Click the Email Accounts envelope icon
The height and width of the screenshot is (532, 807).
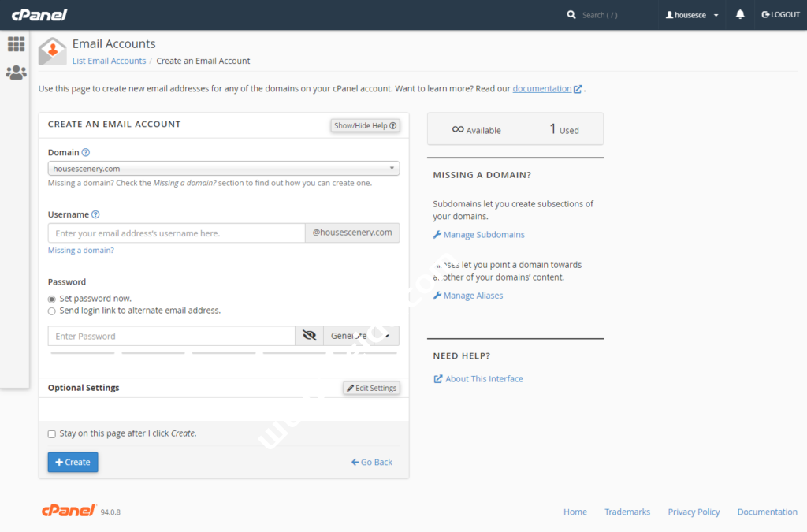[x=52, y=51]
